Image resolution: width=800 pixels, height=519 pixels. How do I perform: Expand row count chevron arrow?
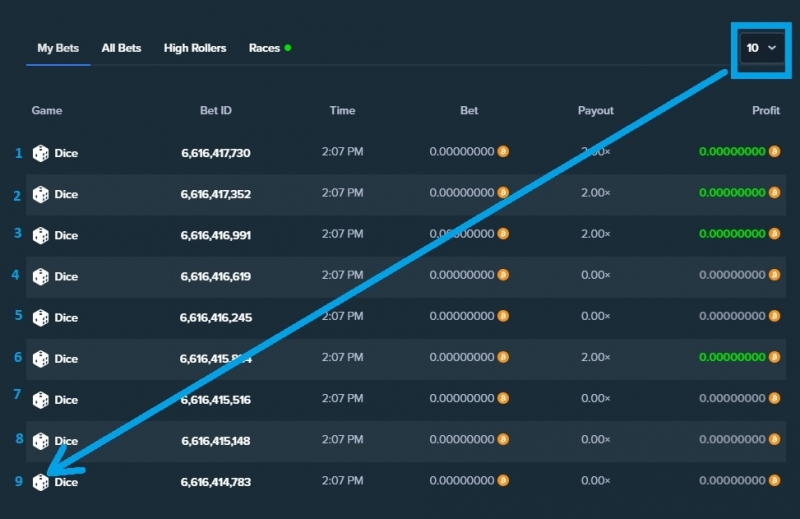coord(772,48)
